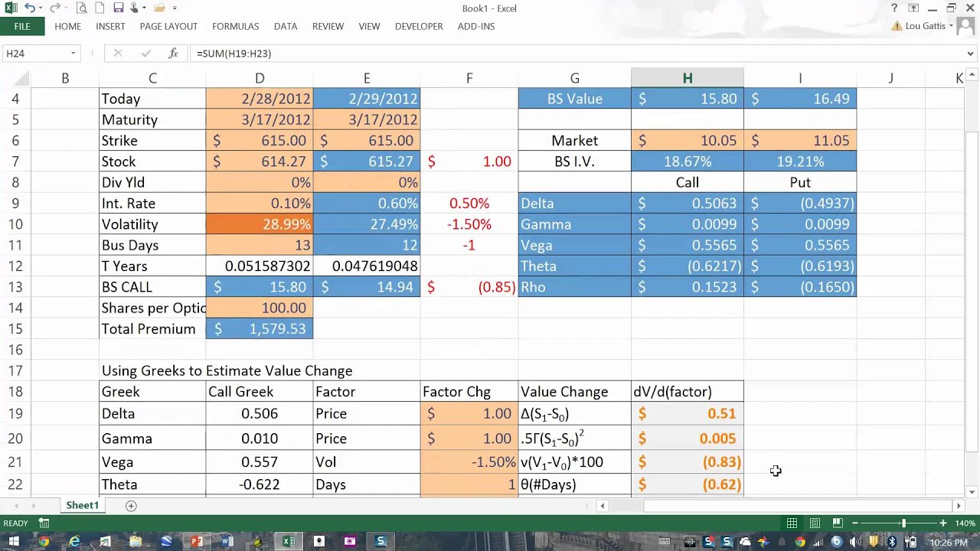980x551 pixels.
Task: Click the Enter checkmark in formula bar
Action: click(x=145, y=54)
